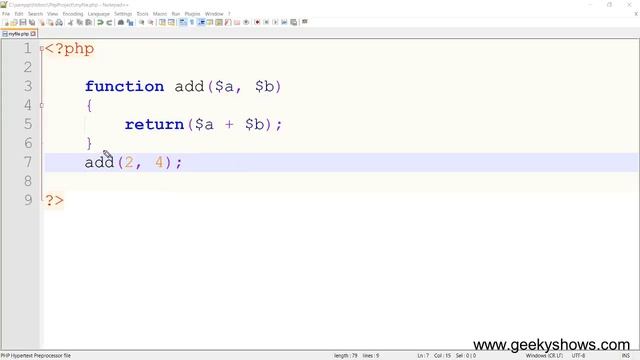Save the recorded macro icon
The image size is (640, 360).
[293, 22]
